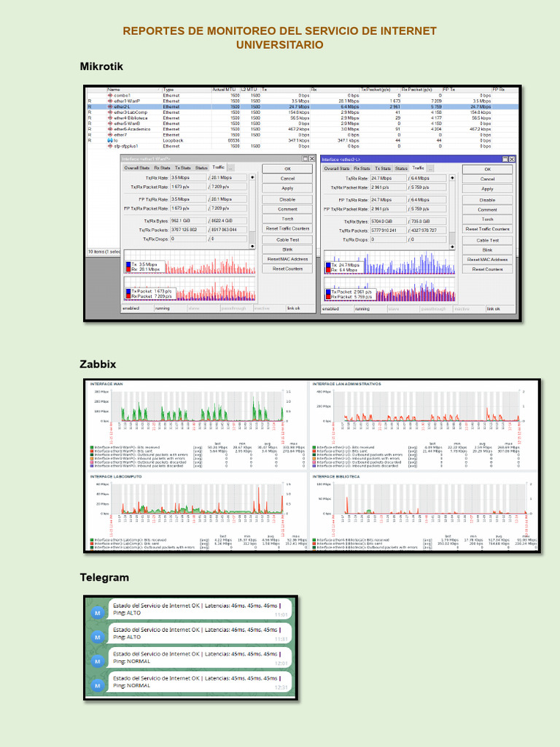
Task: Select the combo1 interface icon
Action: click(110, 96)
